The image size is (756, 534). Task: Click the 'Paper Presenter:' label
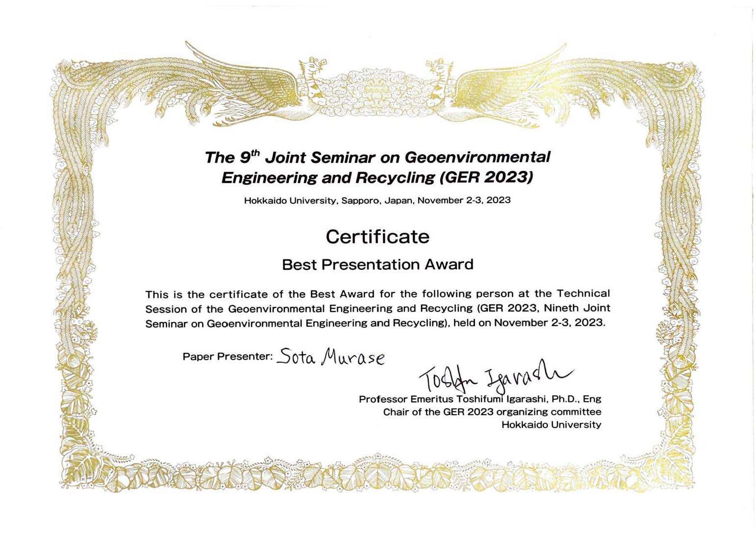click(227, 357)
